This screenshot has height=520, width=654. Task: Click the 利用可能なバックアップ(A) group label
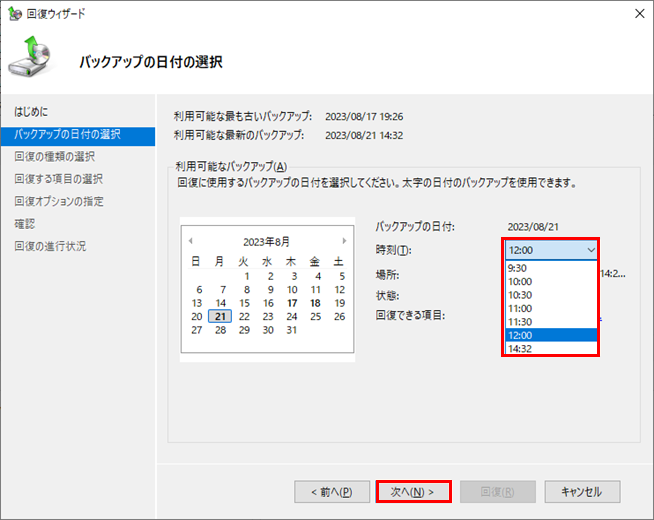[231, 166]
